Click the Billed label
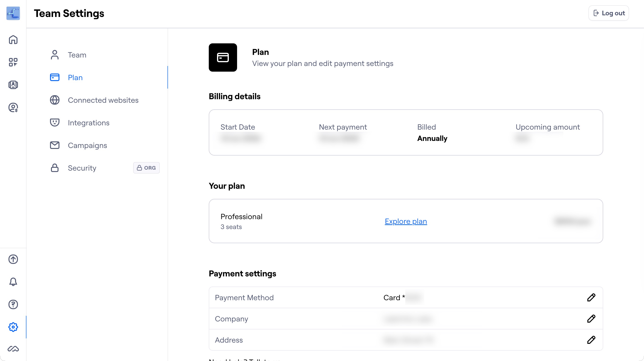This screenshot has width=644, height=361. click(427, 127)
